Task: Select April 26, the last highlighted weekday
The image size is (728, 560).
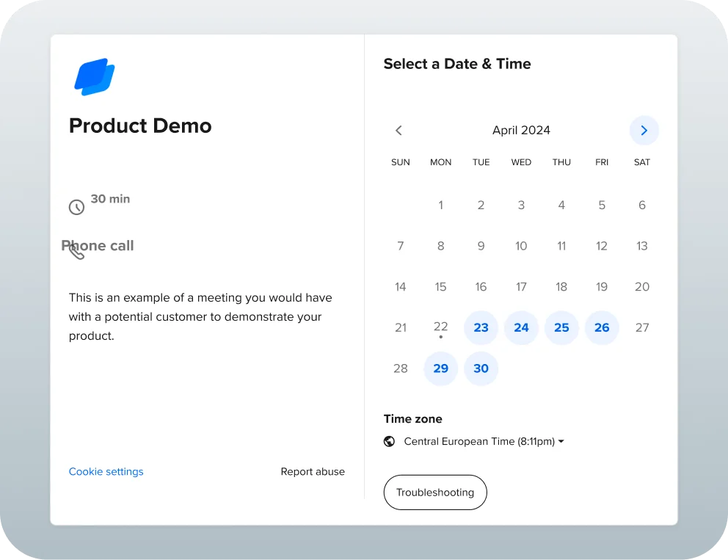Action: (x=602, y=327)
